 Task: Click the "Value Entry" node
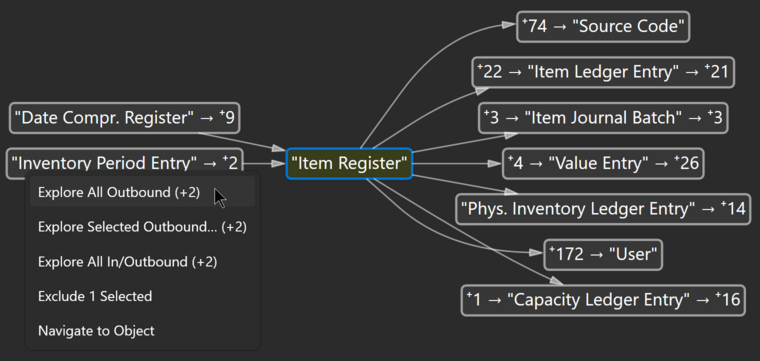pyautogui.click(x=603, y=163)
